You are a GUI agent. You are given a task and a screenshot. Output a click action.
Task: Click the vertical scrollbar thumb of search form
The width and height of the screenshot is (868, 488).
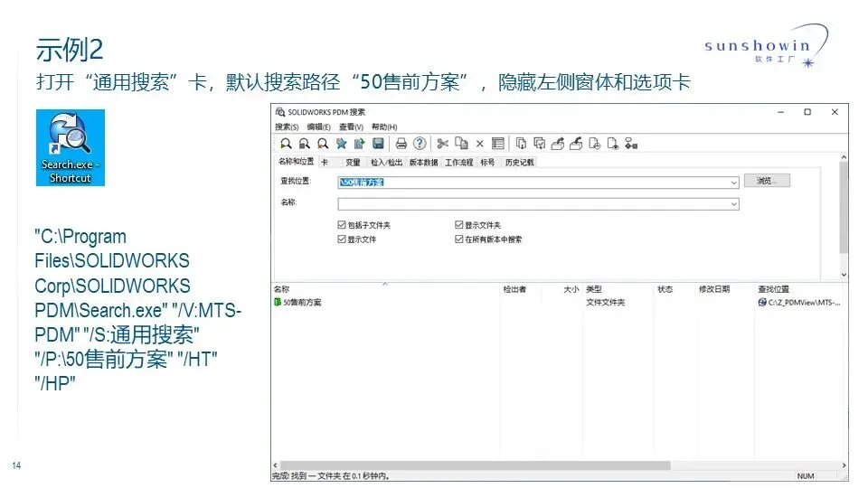pyautogui.click(x=844, y=208)
